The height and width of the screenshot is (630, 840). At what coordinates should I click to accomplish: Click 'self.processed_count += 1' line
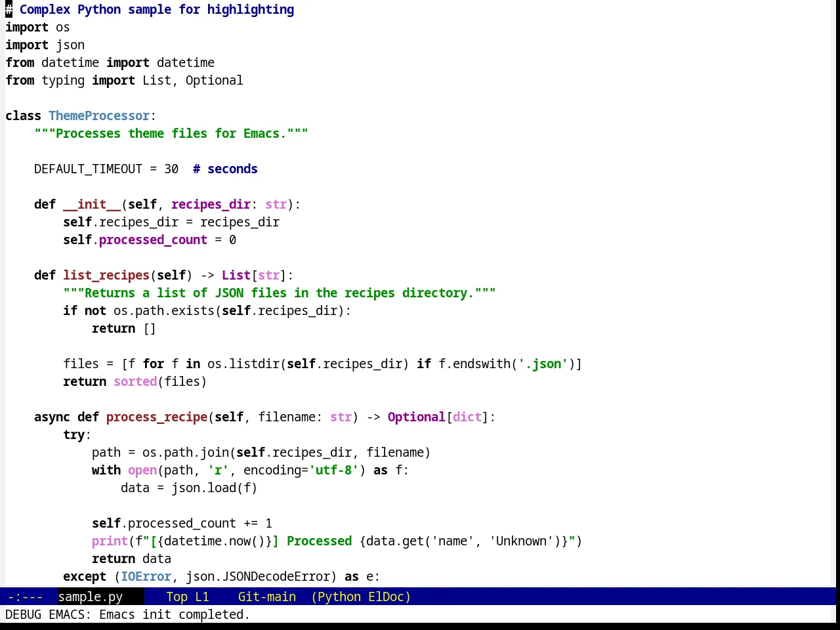click(x=182, y=523)
